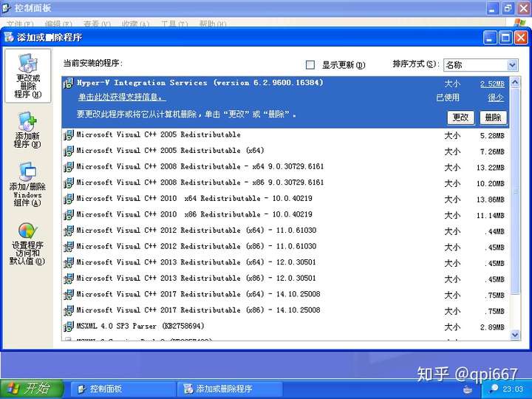Open Add/Remove Windows Components sidebar icon
This screenshot has height=399, width=532.
tap(27, 171)
